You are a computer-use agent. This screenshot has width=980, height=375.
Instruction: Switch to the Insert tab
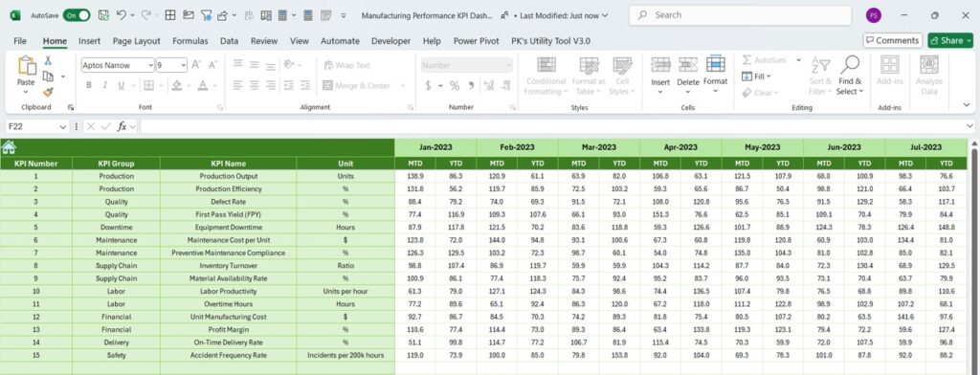tap(89, 40)
